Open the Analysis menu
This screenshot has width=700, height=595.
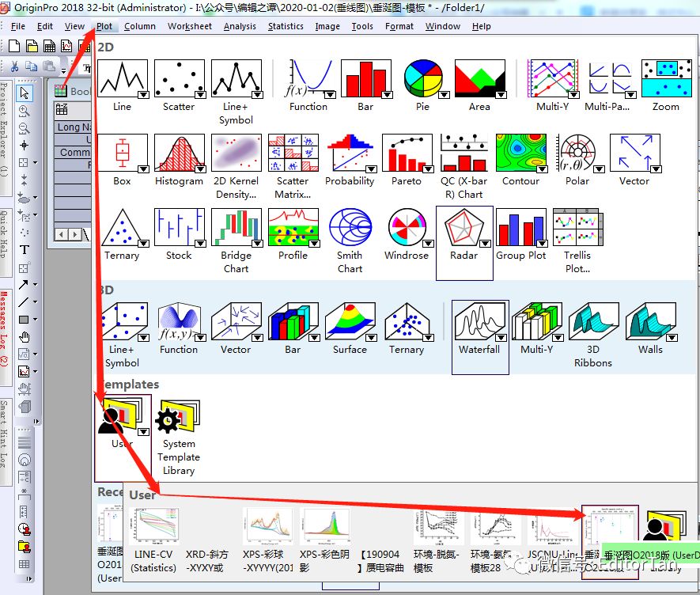(x=240, y=26)
